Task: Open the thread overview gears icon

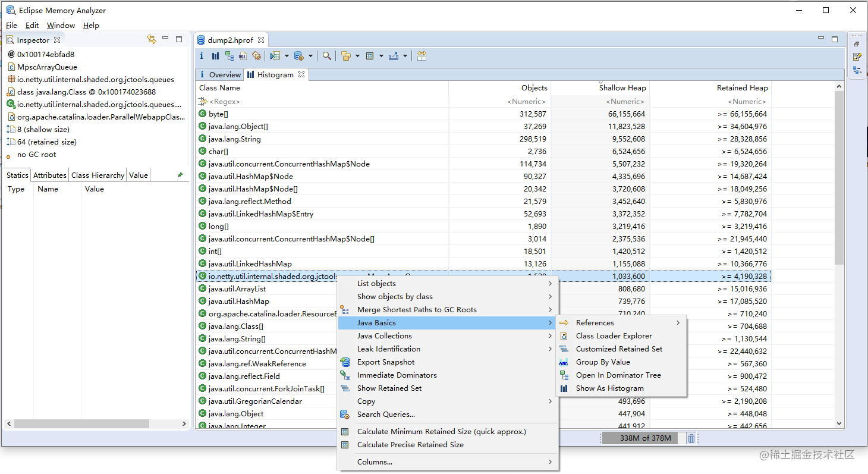Action: [x=256, y=56]
